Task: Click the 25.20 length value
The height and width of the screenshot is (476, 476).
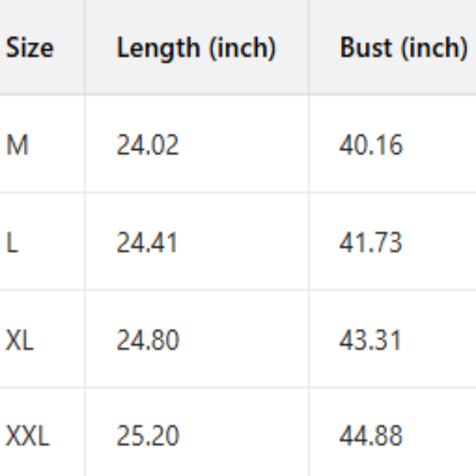Action: click(x=148, y=436)
